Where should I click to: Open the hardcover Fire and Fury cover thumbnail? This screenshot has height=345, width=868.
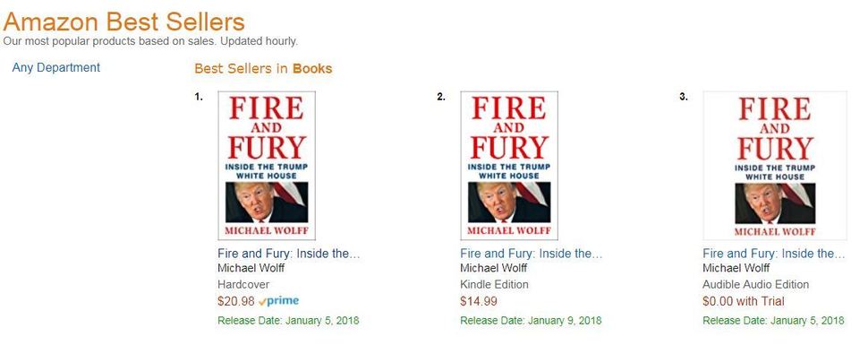267,165
